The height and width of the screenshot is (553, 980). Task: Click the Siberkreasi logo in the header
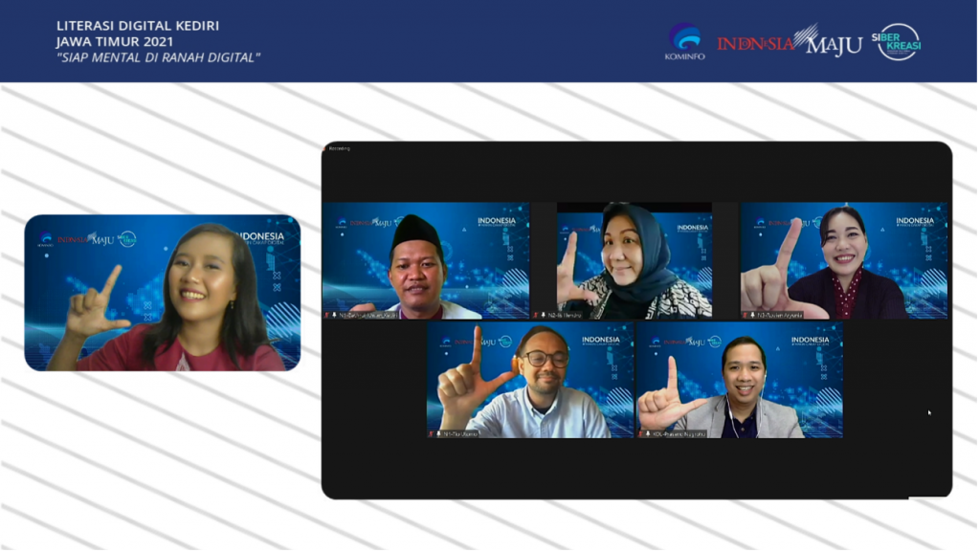coord(898,41)
